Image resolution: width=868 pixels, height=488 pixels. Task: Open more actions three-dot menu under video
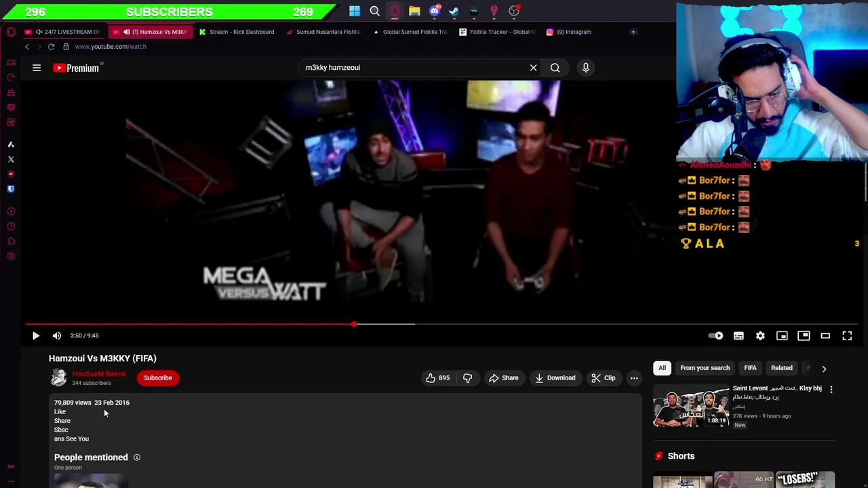(x=634, y=378)
